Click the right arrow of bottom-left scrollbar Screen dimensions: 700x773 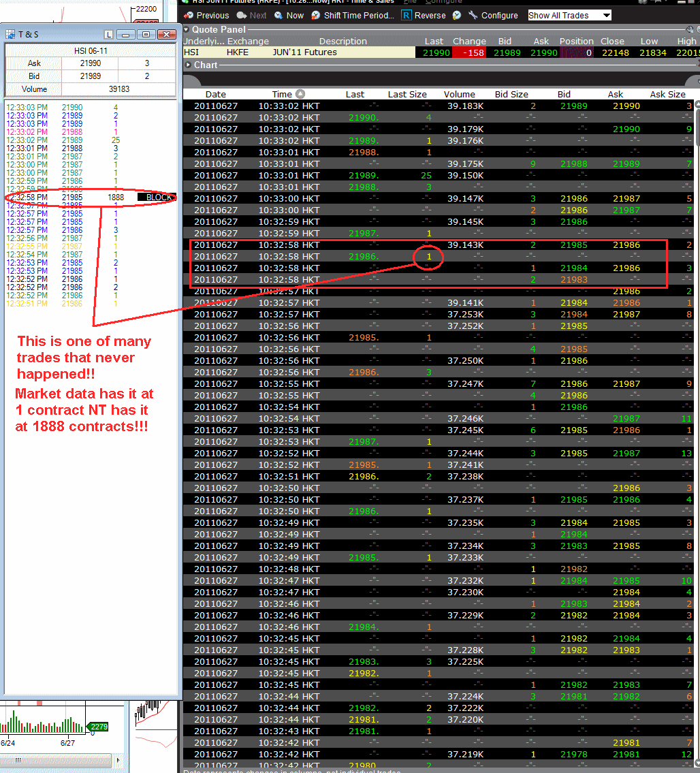click(118, 761)
